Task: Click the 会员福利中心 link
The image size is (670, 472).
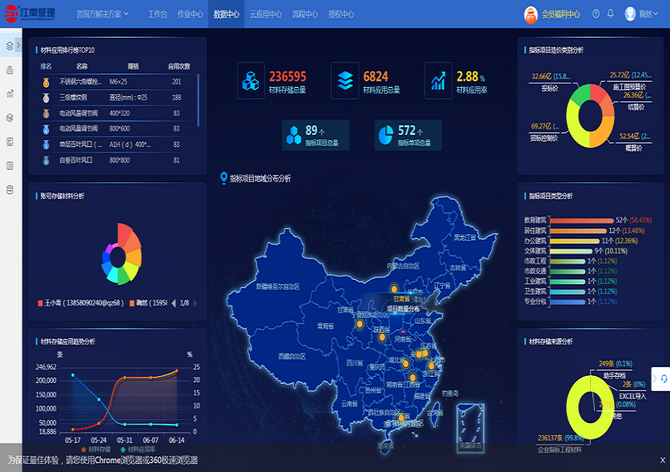Action: click(x=555, y=15)
